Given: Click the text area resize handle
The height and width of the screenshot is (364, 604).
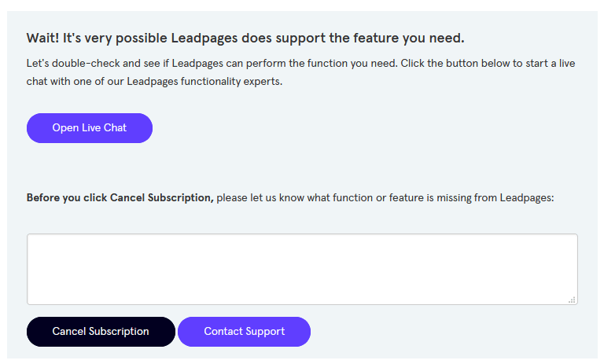Looking at the screenshot, I should tap(572, 300).
